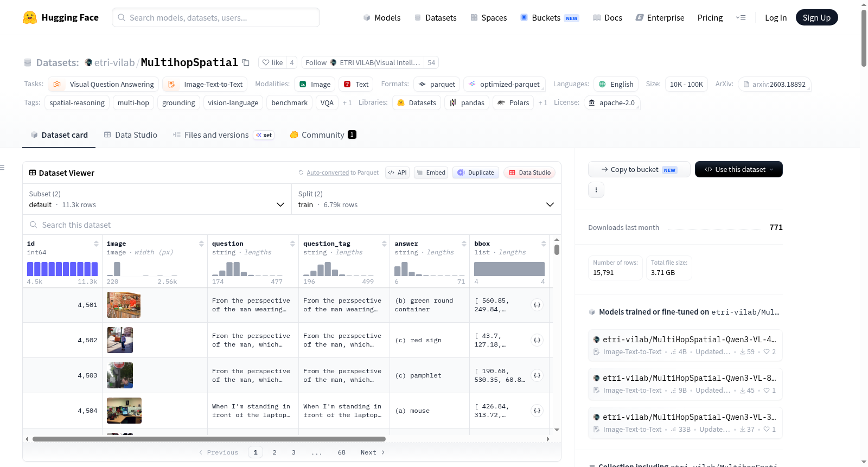The height and width of the screenshot is (467, 868).
Task: Open Spaces in the top navigation
Action: pyautogui.click(x=488, y=17)
